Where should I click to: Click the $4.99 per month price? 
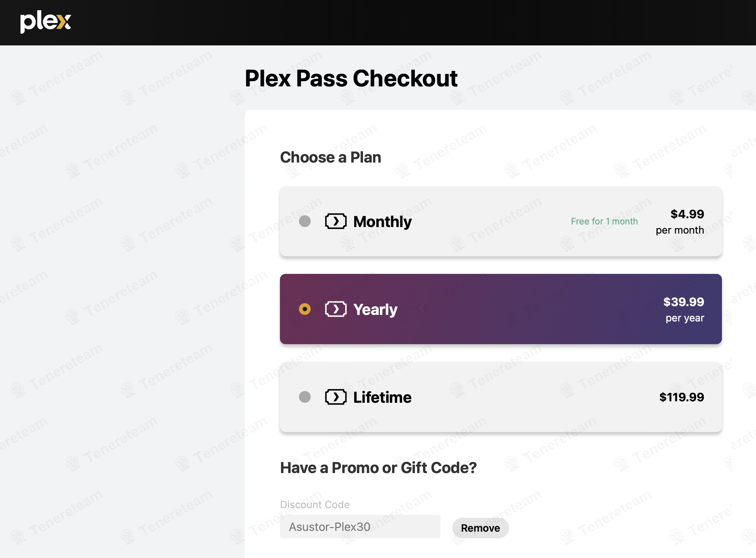click(x=680, y=222)
